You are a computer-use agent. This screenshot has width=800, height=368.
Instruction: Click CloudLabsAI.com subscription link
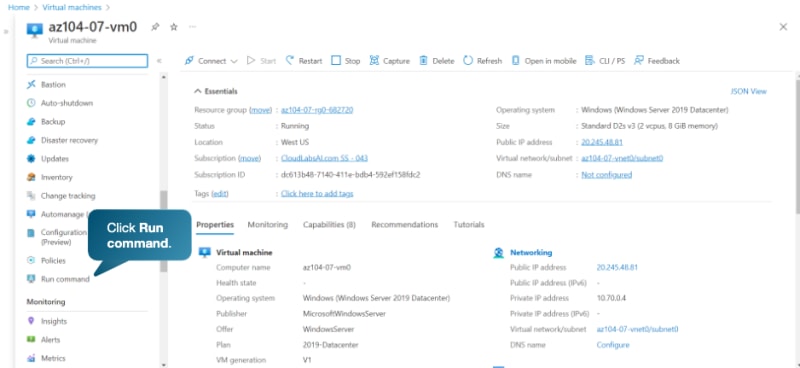pos(324,158)
